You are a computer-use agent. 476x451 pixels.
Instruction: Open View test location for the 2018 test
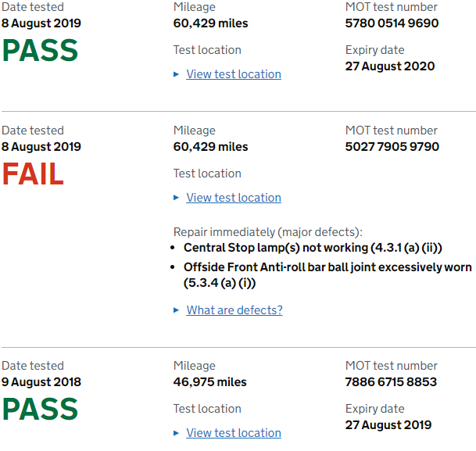234,433
